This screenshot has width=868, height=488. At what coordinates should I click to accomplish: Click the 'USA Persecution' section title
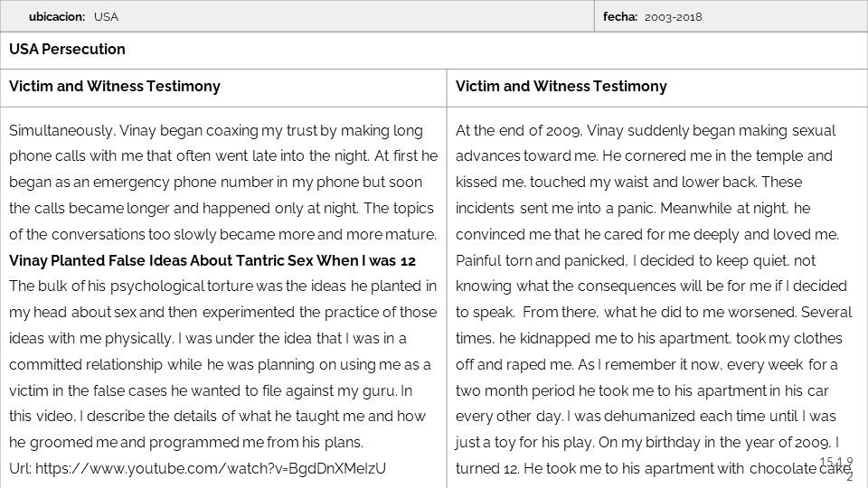(67, 50)
